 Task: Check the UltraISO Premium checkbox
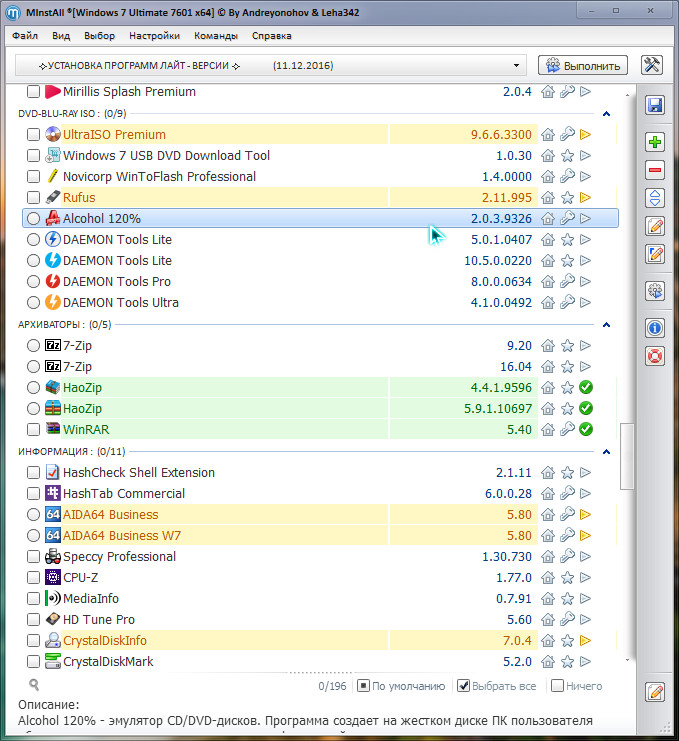pos(33,135)
